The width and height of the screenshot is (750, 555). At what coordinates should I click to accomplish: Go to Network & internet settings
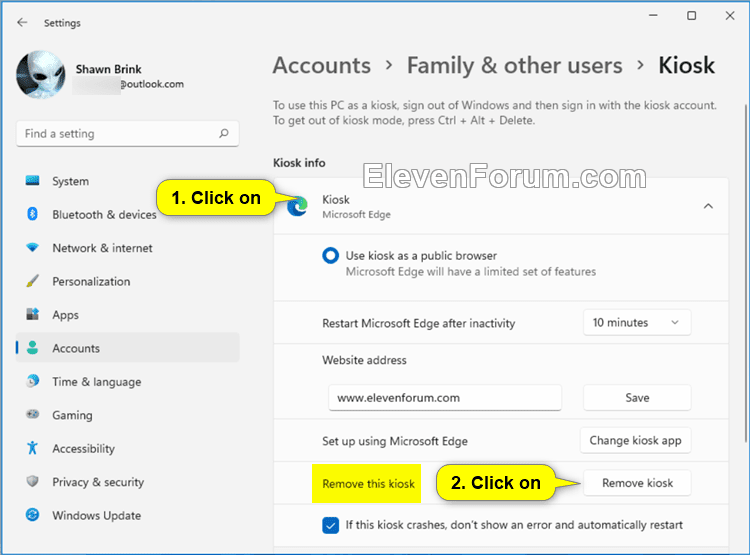coord(127,248)
